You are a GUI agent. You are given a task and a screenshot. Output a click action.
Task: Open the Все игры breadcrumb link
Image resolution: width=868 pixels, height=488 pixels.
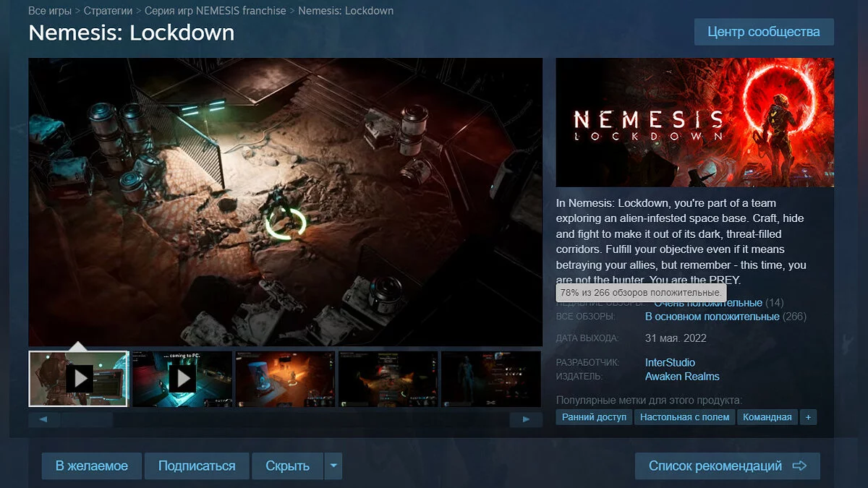tap(50, 11)
